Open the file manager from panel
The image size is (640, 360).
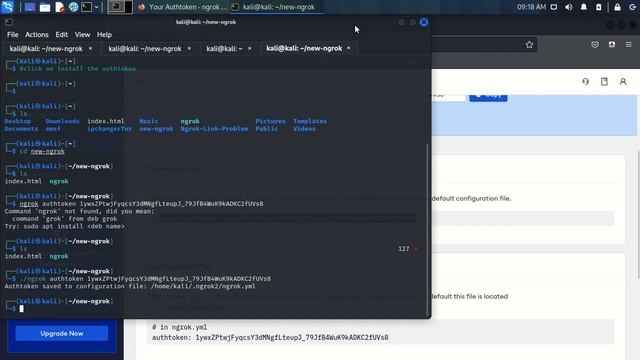coord(45,7)
